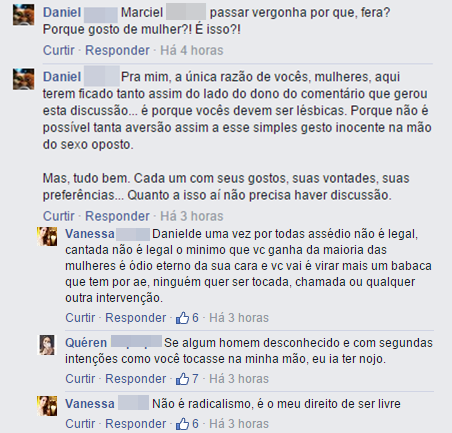Like Daniel's 'passar vergonha' comment with Curtir
The image size is (452, 433).
(x=59, y=50)
